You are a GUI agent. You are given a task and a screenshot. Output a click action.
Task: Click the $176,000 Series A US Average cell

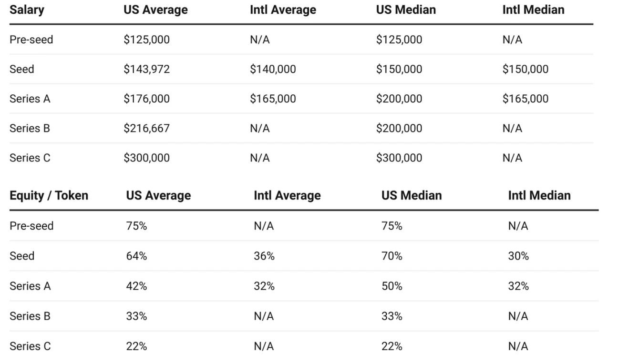[146, 99]
